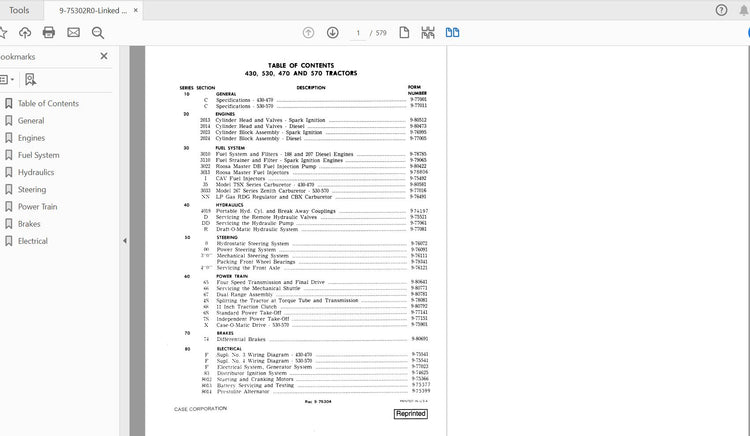Click 'Independent Power Take-Off' entry
The height and width of the screenshot is (436, 750).
tap(253, 318)
